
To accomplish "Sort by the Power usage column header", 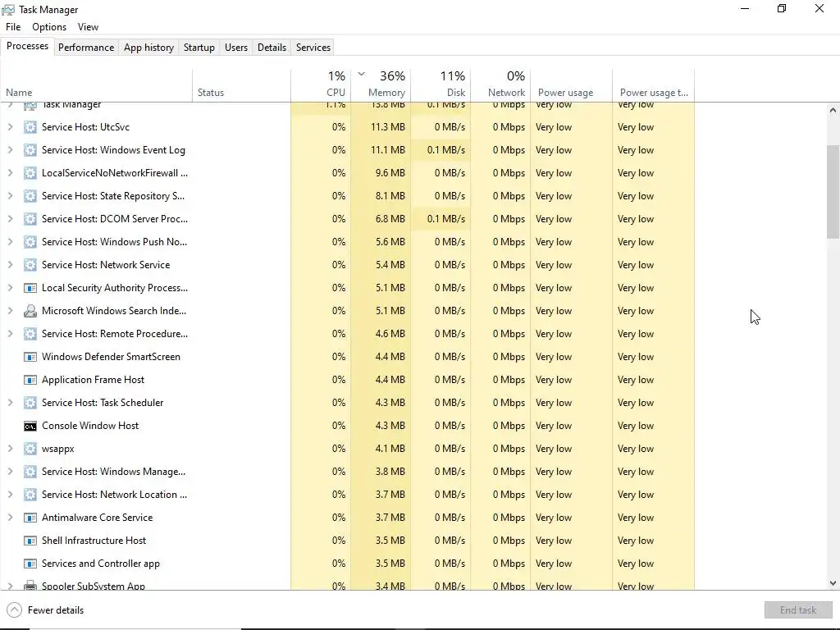I will click(572, 85).
